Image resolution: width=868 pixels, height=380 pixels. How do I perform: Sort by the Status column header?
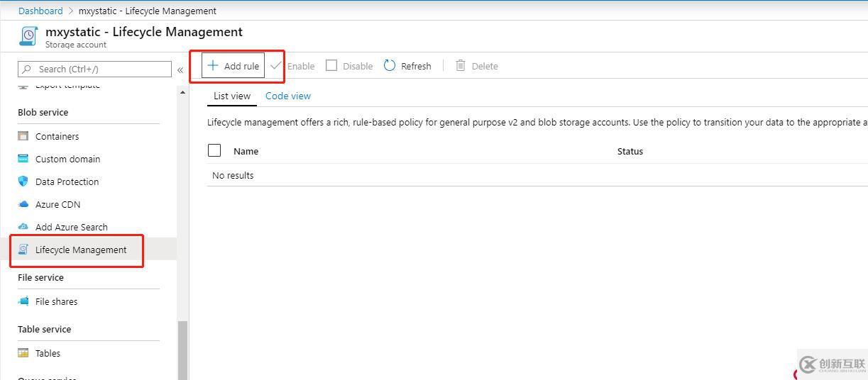click(630, 151)
